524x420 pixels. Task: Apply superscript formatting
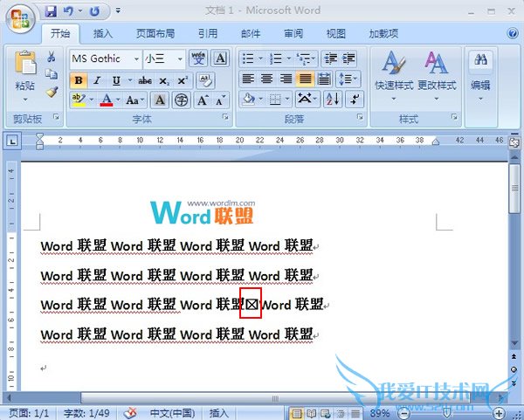point(183,80)
